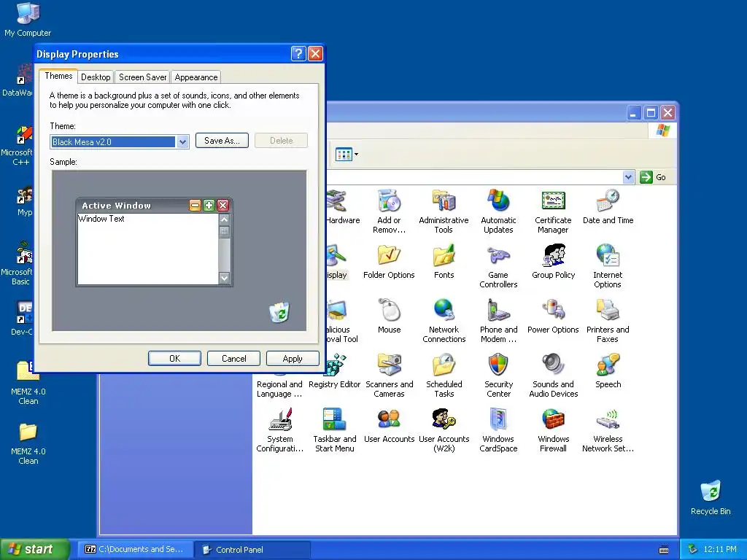The width and height of the screenshot is (747, 560).
Task: Select 7-Zip Documents taskbar button
Action: (135, 550)
